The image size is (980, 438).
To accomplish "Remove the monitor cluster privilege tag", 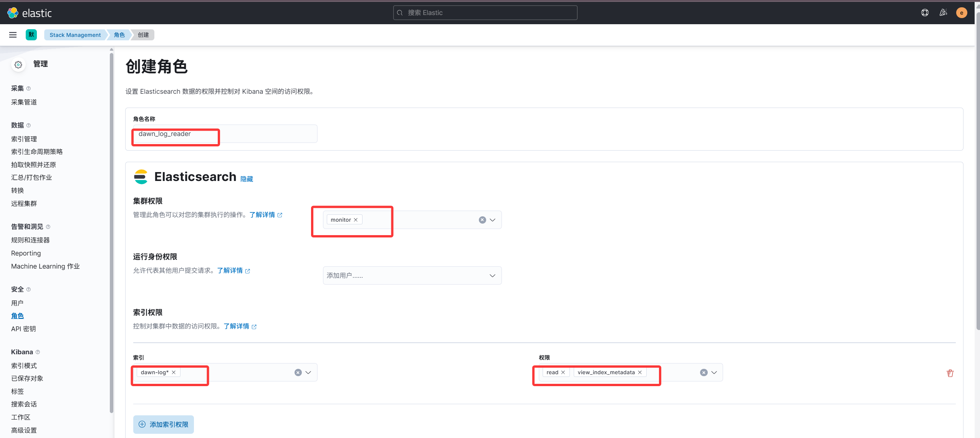I will 356,220.
